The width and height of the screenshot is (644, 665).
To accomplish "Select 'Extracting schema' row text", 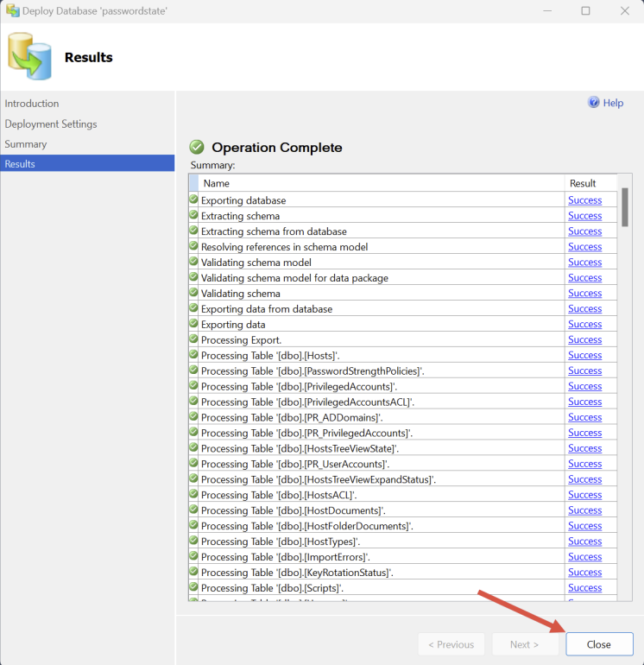I will 240,216.
